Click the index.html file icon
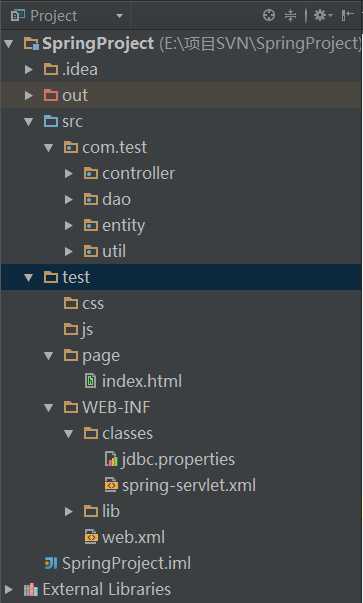This screenshot has height=603, width=363. coord(90,381)
